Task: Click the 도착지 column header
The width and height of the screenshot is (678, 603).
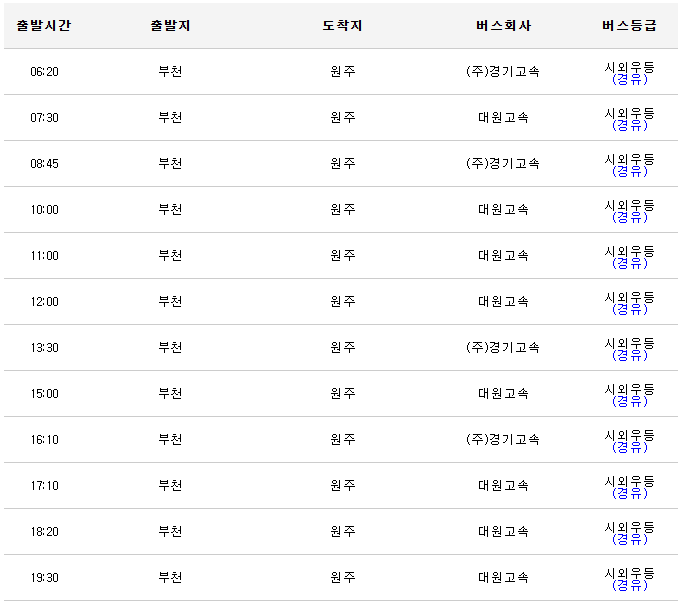Action: 342,26
